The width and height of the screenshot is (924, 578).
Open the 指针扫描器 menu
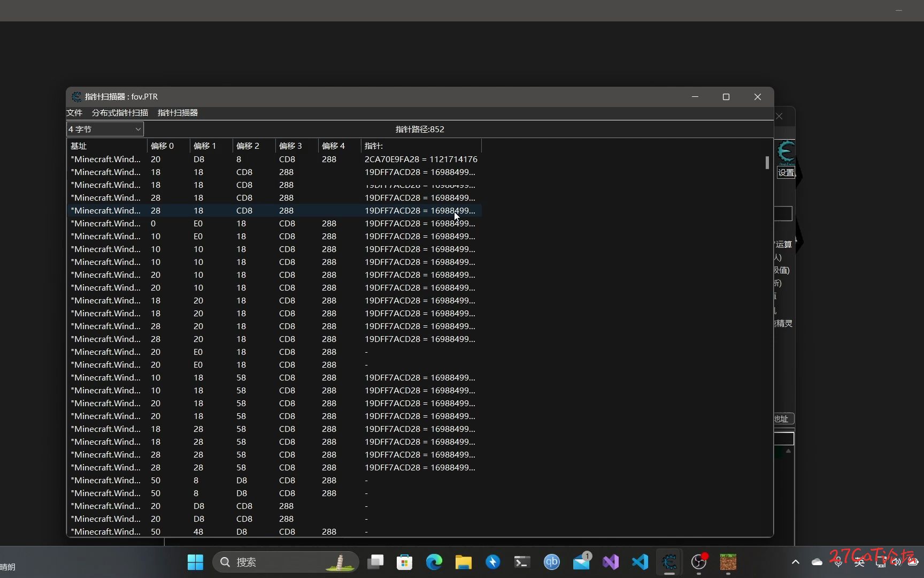click(x=178, y=113)
